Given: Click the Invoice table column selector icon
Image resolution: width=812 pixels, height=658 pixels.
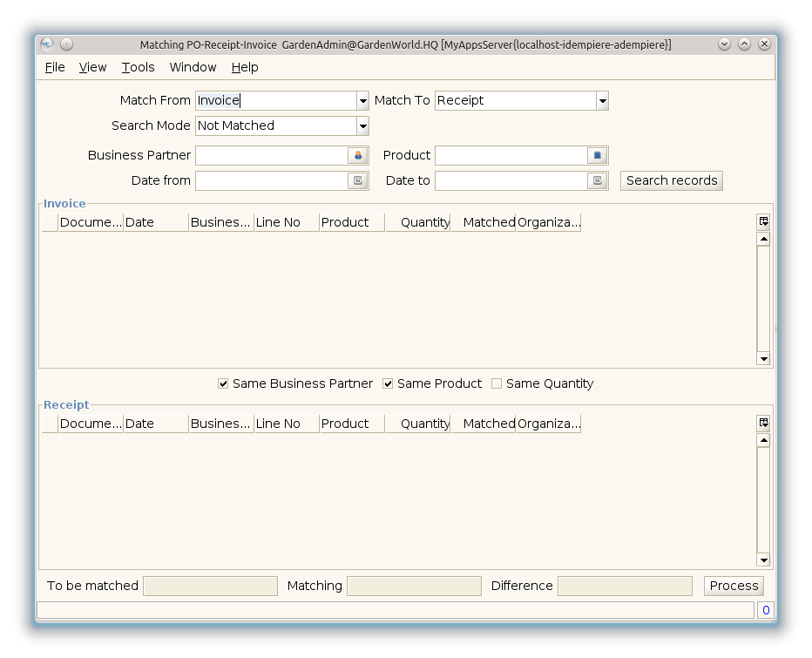Looking at the screenshot, I should (763, 222).
